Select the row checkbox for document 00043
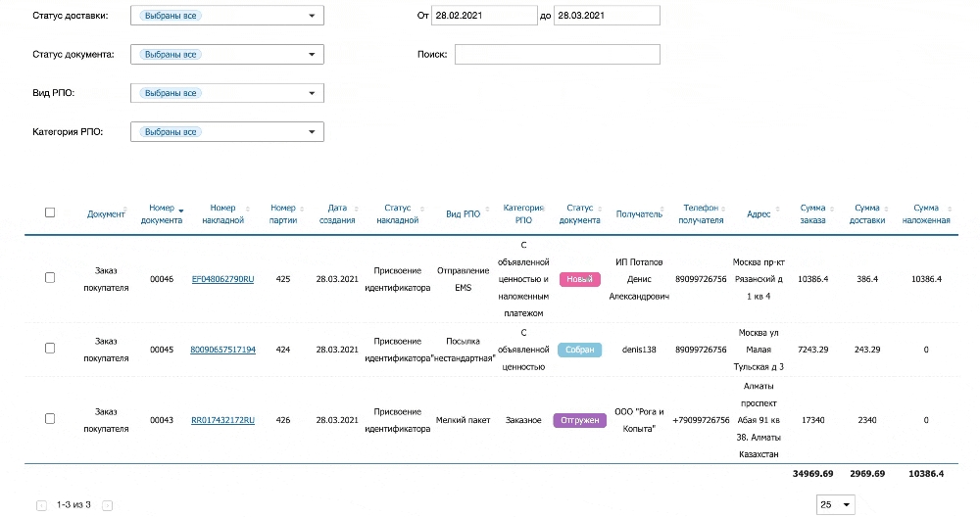 coord(51,419)
